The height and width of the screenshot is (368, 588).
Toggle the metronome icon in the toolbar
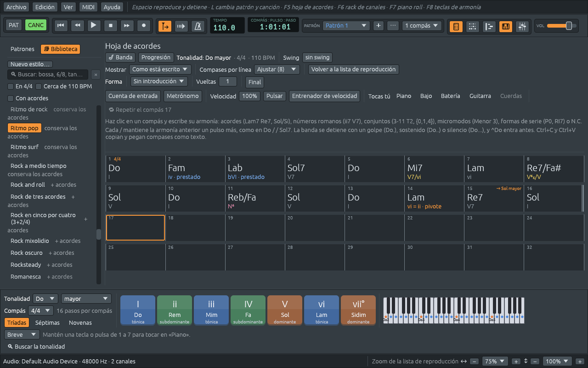[x=198, y=26]
